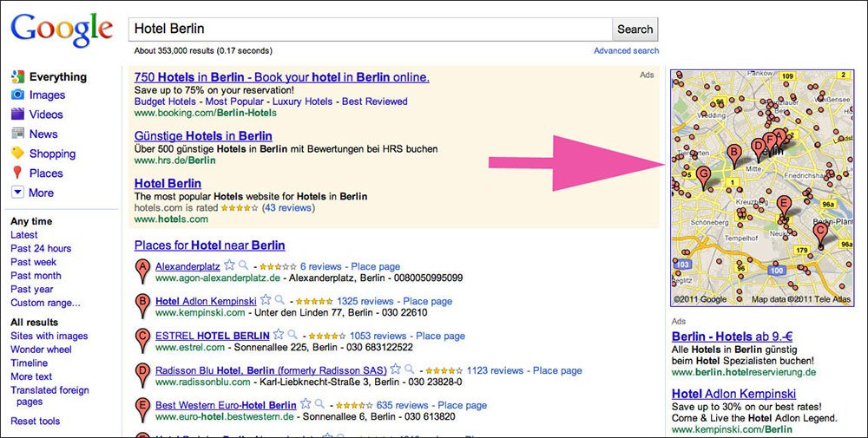Open Wonder wheel view

click(x=41, y=350)
